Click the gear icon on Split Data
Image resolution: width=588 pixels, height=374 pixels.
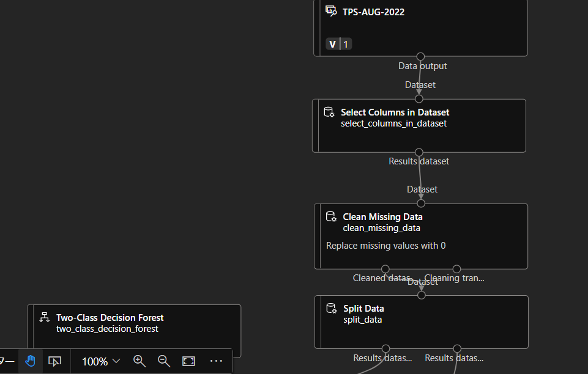(331, 308)
